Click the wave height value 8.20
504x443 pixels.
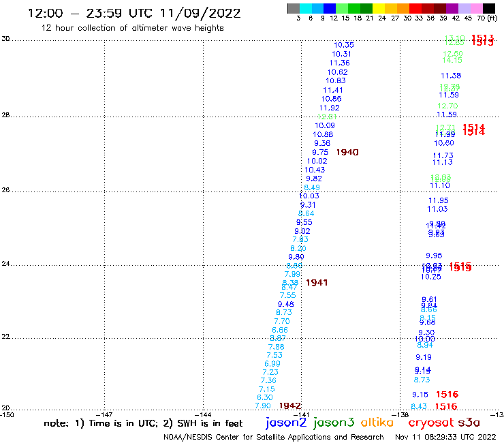click(298, 248)
